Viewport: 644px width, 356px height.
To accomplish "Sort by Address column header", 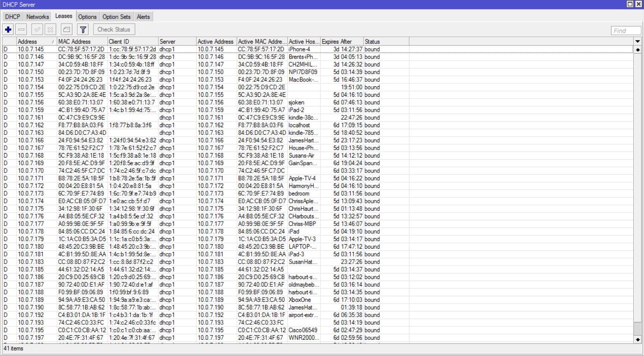I will (36, 42).
